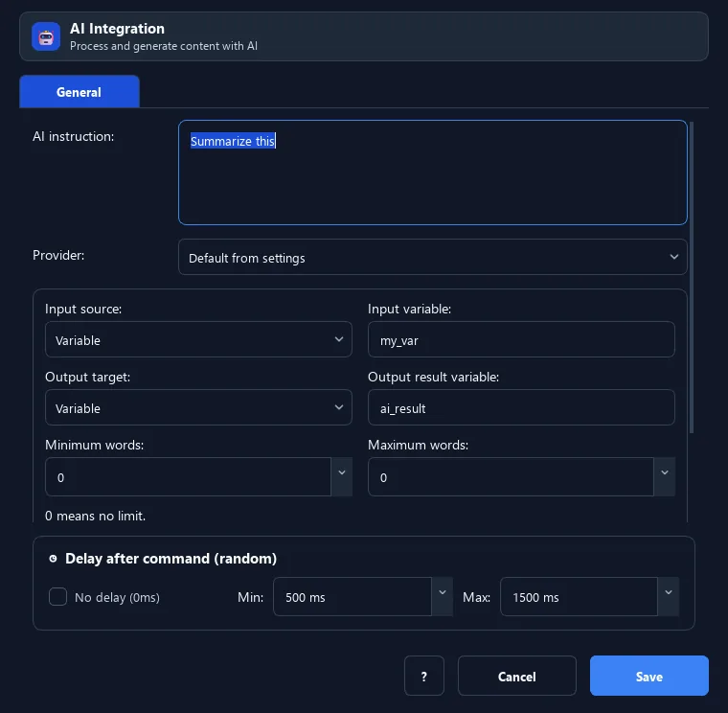Edit the Input variable field my_var
This screenshot has height=713, width=728.
click(x=521, y=339)
